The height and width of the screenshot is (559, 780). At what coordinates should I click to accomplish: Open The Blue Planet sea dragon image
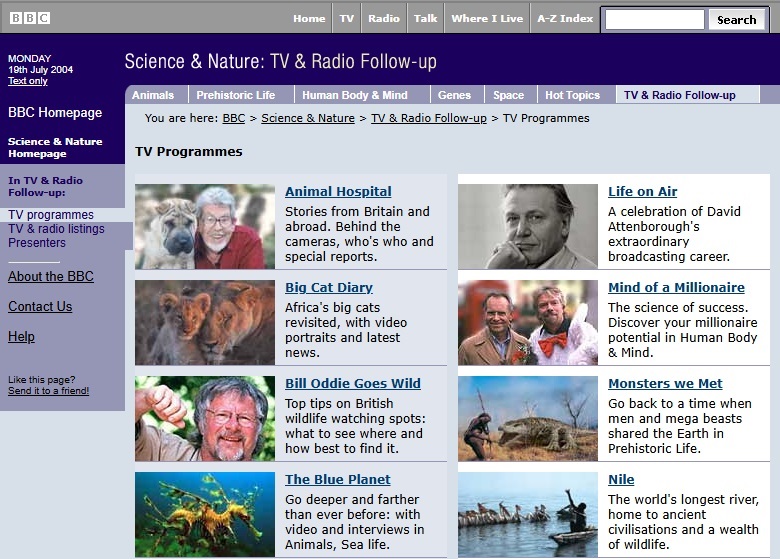205,514
